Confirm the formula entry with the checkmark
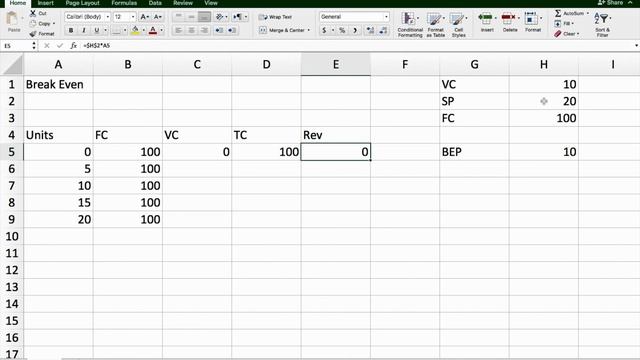 point(60,46)
